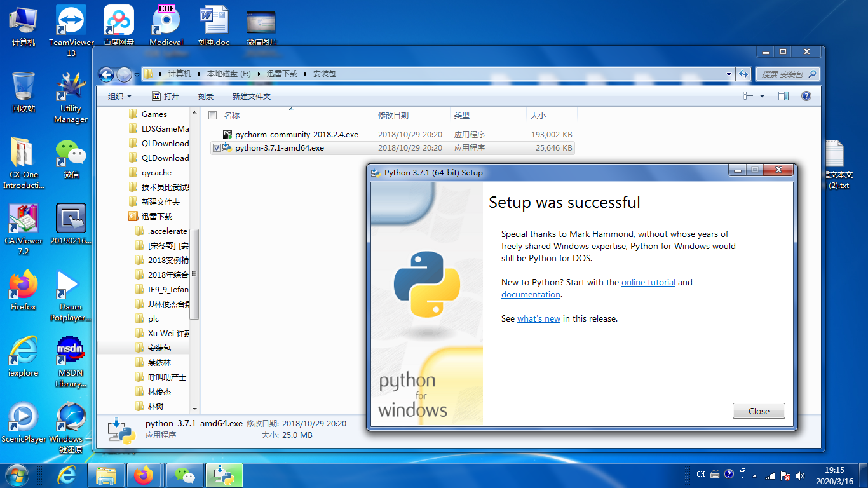The image size is (868, 488).
Task: Open WeChat (微信) desktop icon
Action: click(71, 159)
